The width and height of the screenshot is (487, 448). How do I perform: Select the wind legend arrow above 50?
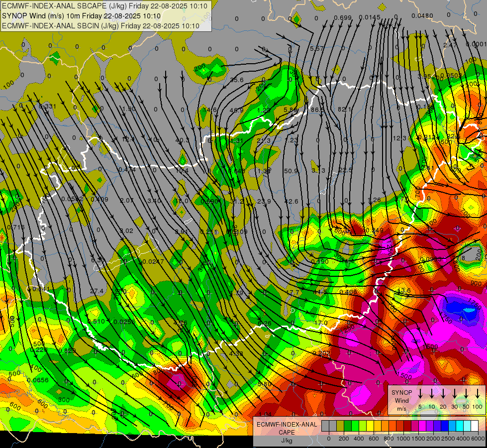[466, 393]
